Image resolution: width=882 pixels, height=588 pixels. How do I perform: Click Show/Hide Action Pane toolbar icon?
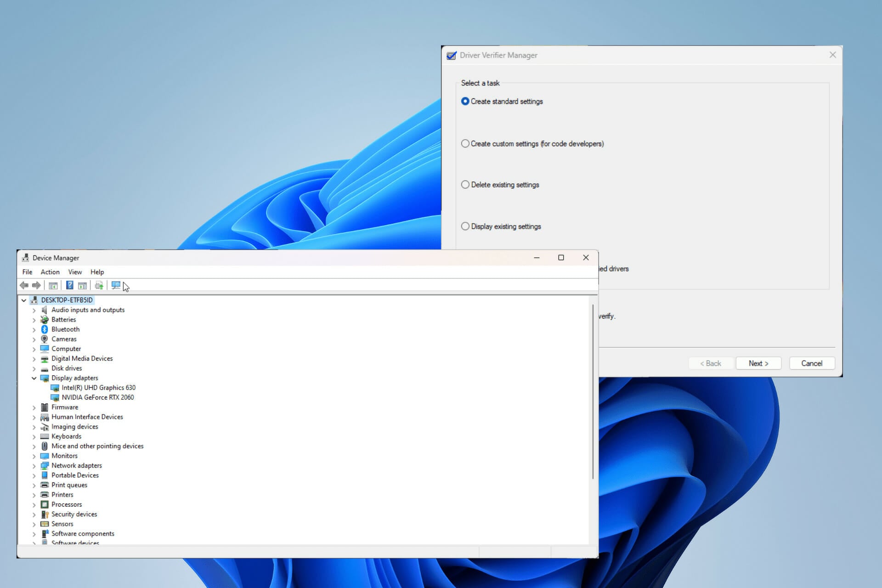83,285
